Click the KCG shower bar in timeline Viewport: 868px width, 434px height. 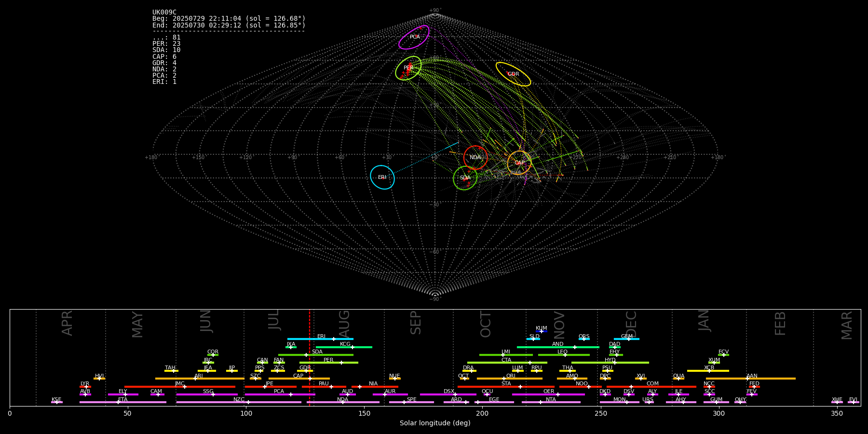pos(344,347)
